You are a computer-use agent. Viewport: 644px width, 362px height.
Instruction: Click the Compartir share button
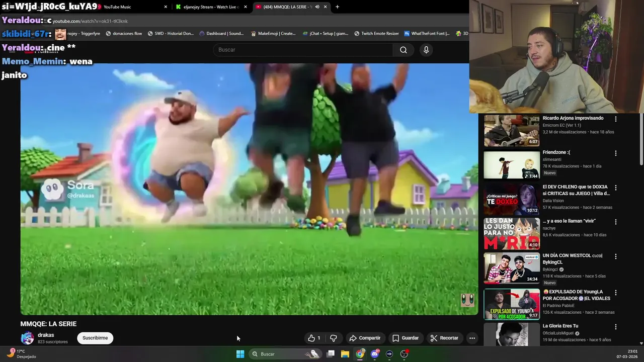365,338
